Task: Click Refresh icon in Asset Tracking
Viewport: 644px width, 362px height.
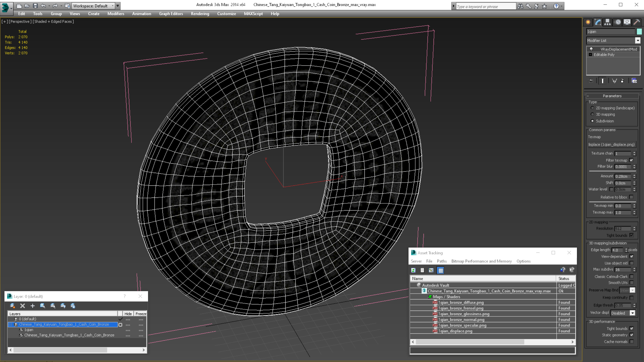Action: 413,270
